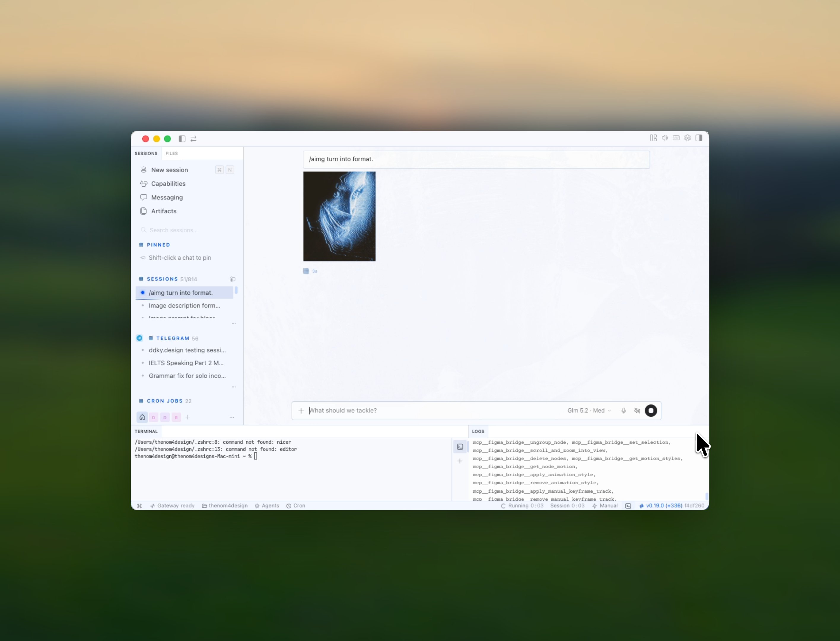840x641 pixels.
Task: Click the speaker sound icon in title bar
Action: point(665,138)
